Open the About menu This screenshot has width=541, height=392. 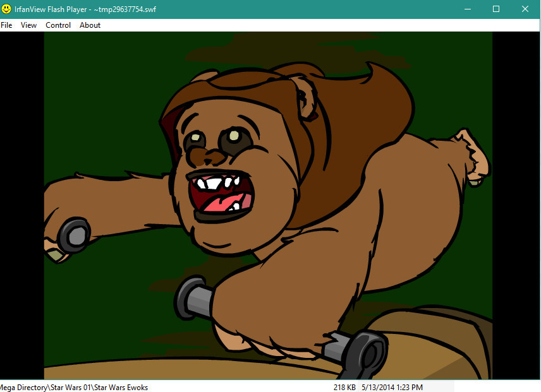(x=90, y=25)
